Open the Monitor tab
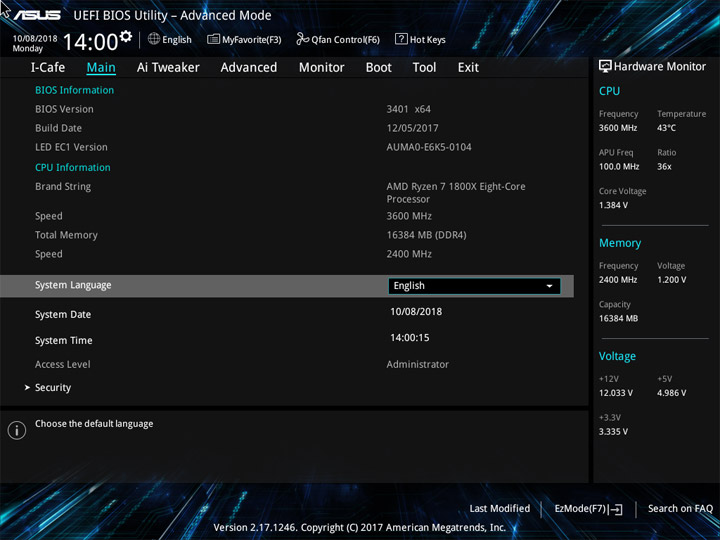 coord(321,68)
